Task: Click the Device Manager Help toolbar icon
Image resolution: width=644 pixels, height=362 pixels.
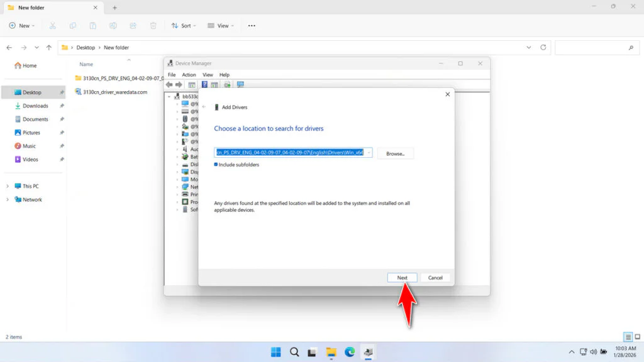Action: pos(204,84)
